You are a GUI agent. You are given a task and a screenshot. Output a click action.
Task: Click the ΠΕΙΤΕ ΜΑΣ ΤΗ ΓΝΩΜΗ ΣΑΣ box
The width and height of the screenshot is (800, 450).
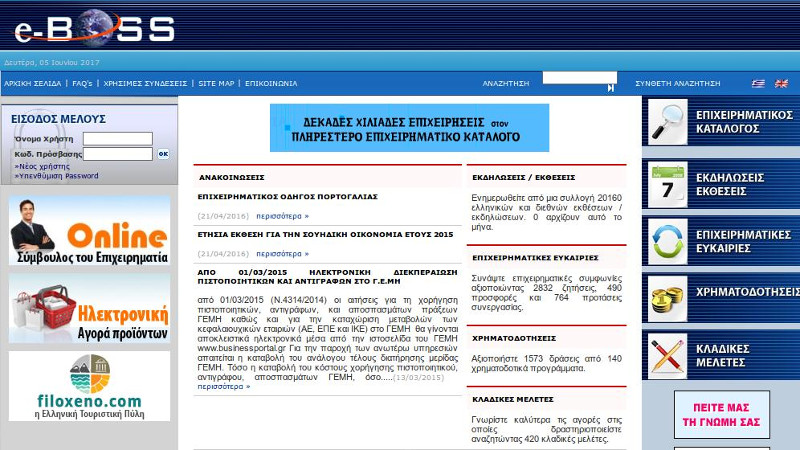point(721,415)
